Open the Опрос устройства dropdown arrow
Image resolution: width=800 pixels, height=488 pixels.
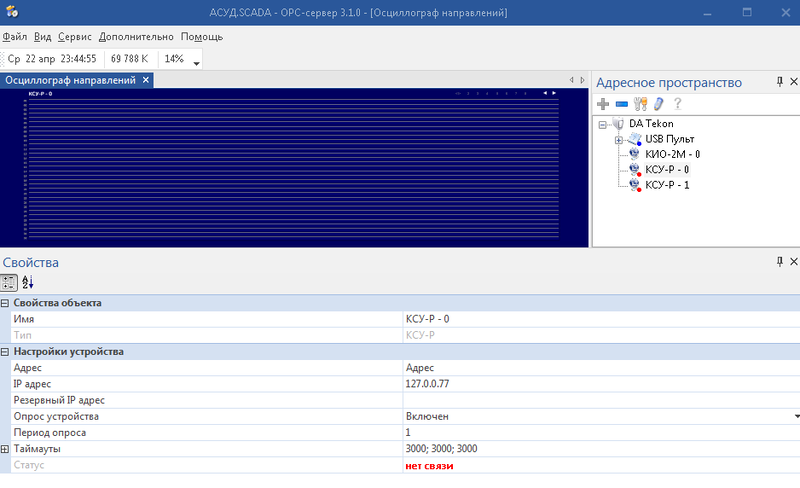[x=796, y=417]
